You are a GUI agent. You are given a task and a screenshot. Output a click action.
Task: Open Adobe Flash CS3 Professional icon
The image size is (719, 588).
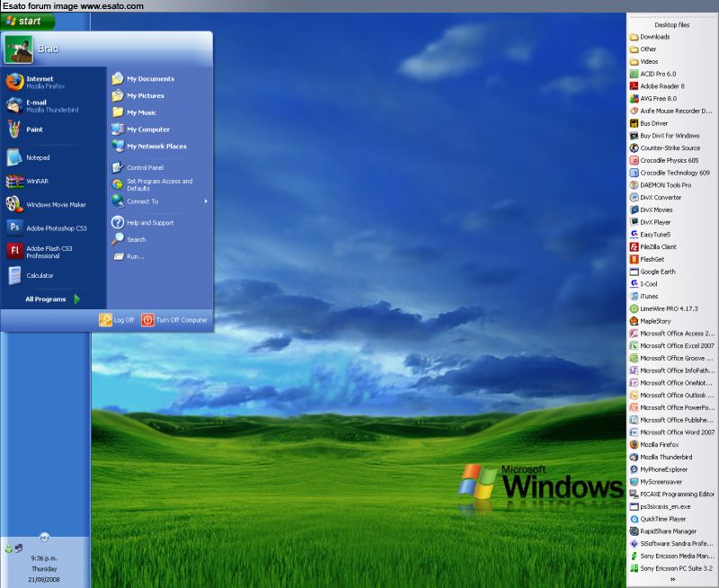(x=14, y=251)
